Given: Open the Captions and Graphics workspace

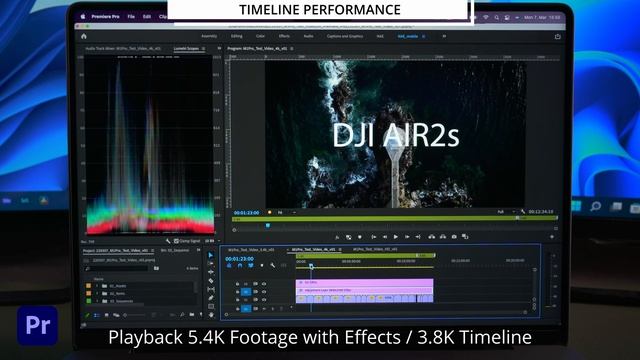Looking at the screenshot, I should click(345, 36).
